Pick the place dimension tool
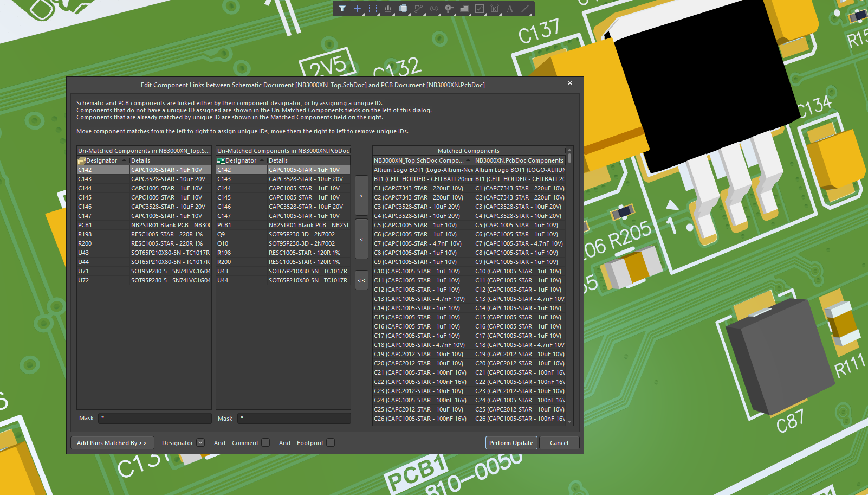 [495, 9]
